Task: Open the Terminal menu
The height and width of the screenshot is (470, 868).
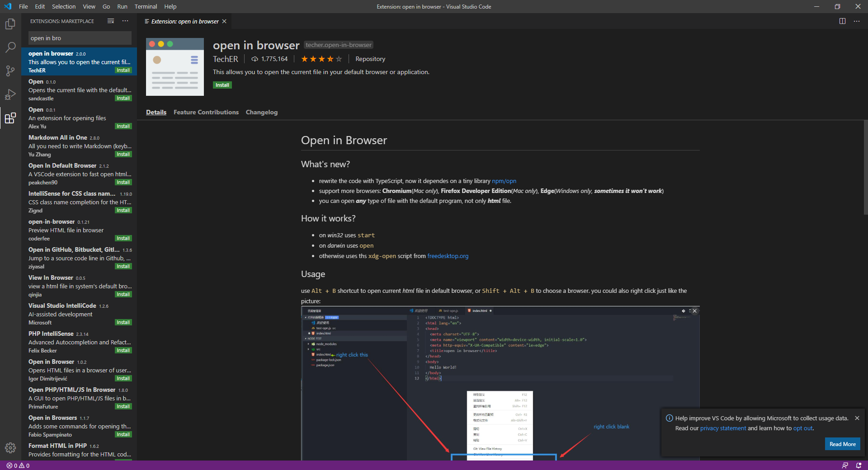Action: pyautogui.click(x=146, y=6)
